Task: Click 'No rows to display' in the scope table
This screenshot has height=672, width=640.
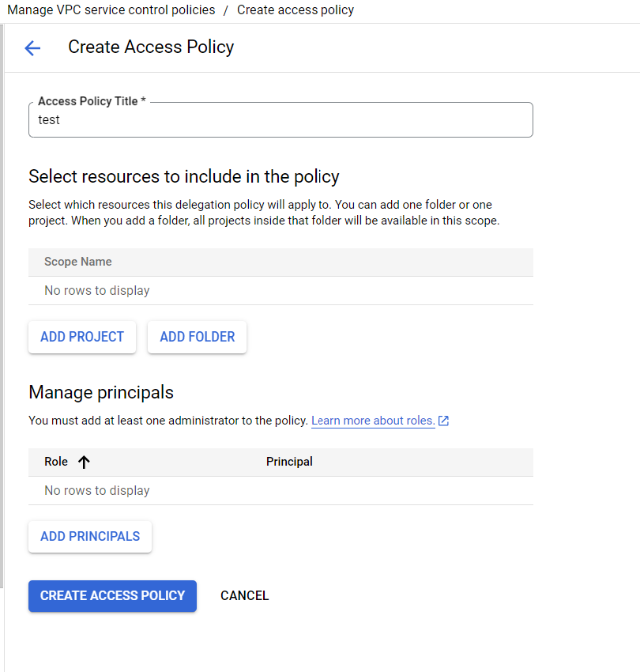Action: [x=96, y=290]
